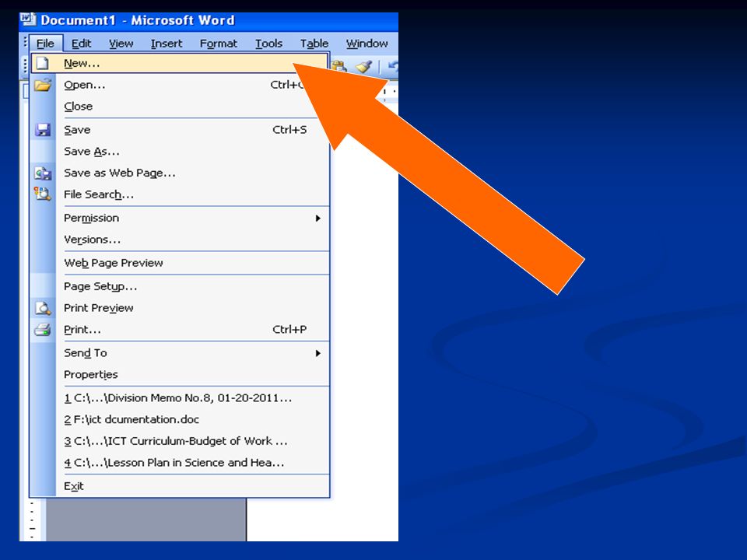Click the Document1 - Microsoft Word title bar
The image size is (747, 560).
click(209, 20)
